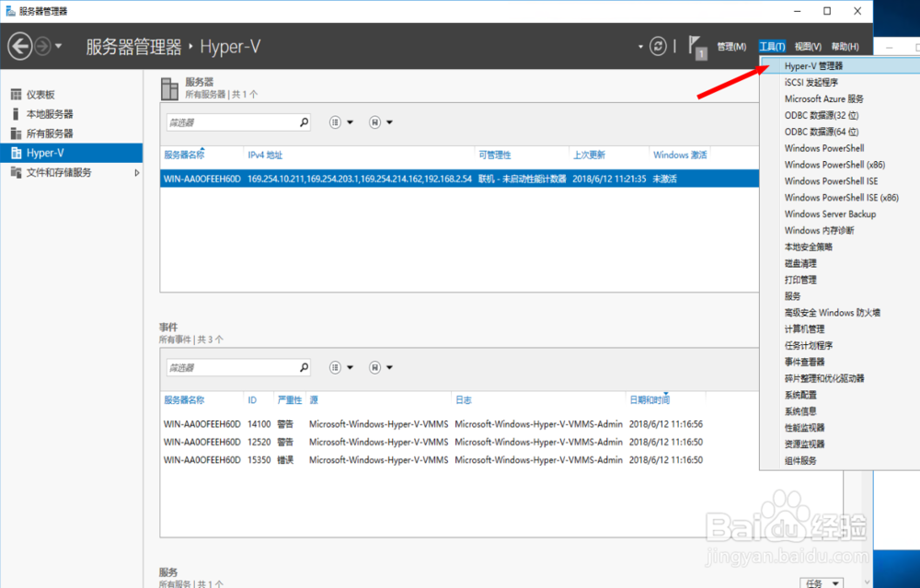The image size is (920, 588).
Task: Click the 本地服务器 icon
Action: tap(16, 114)
